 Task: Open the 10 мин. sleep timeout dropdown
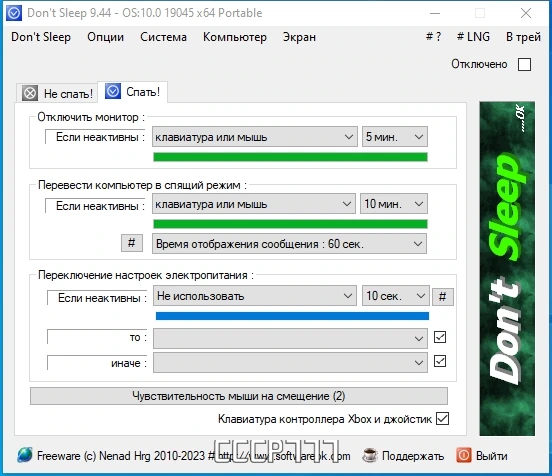(x=394, y=204)
